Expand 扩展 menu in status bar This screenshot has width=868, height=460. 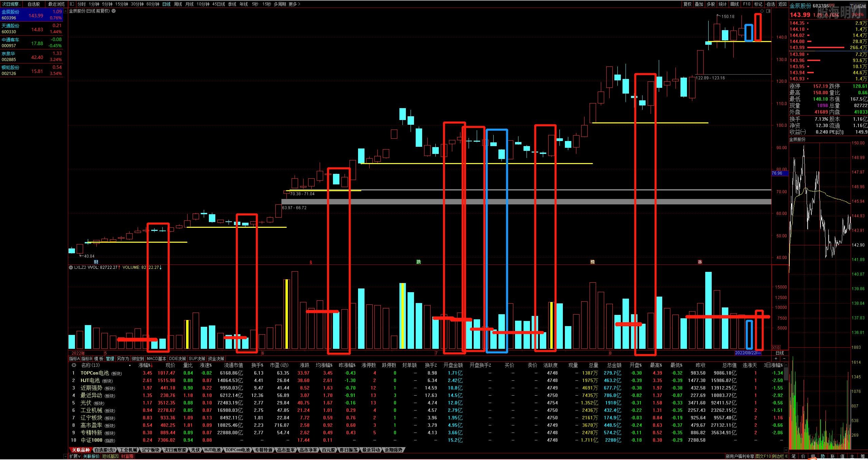click(75, 456)
